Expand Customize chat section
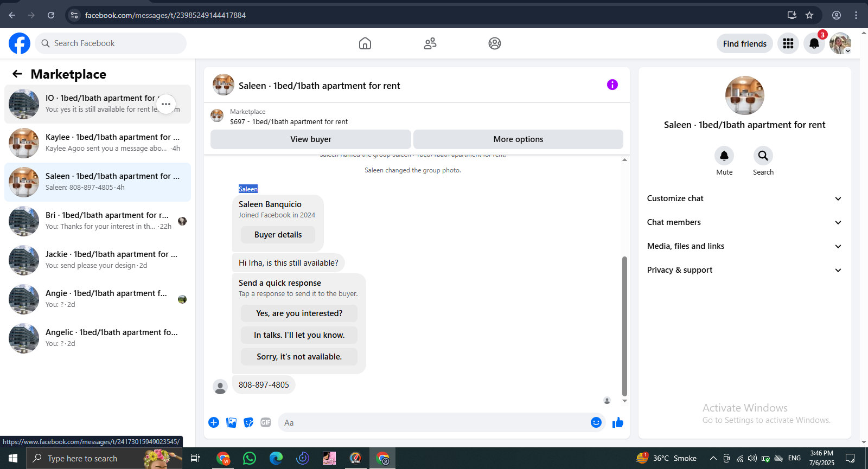 [744, 198]
